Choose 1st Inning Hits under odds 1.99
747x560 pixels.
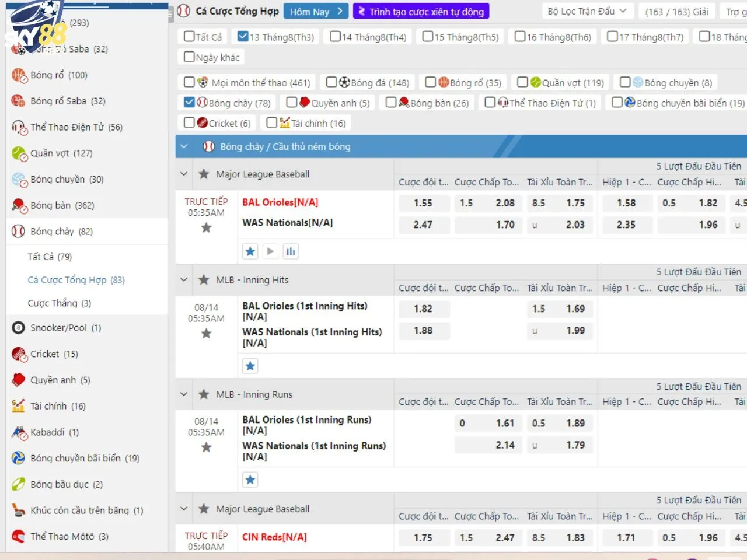pos(560,331)
